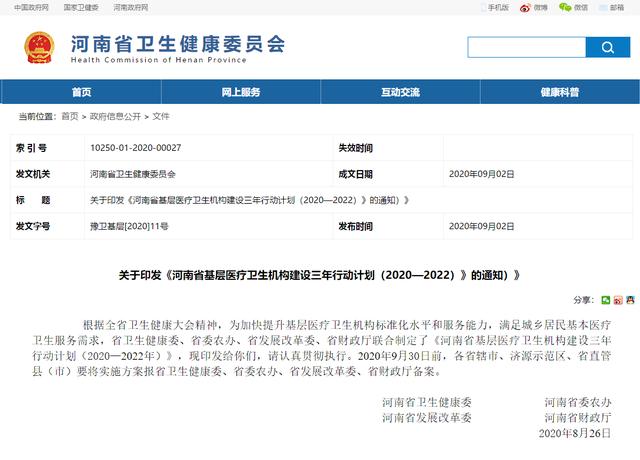Click the national emblem logo

point(40,47)
